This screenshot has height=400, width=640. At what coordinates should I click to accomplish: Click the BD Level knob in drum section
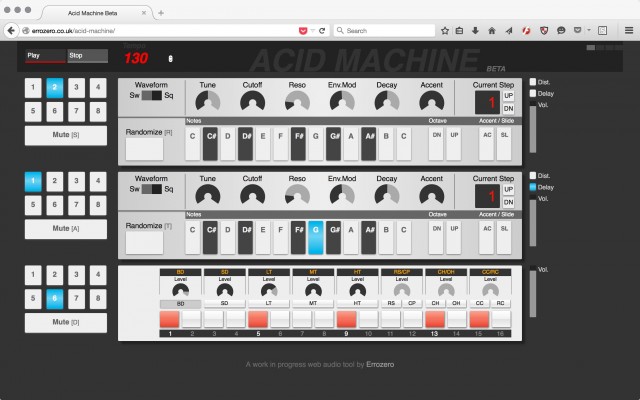[179, 288]
